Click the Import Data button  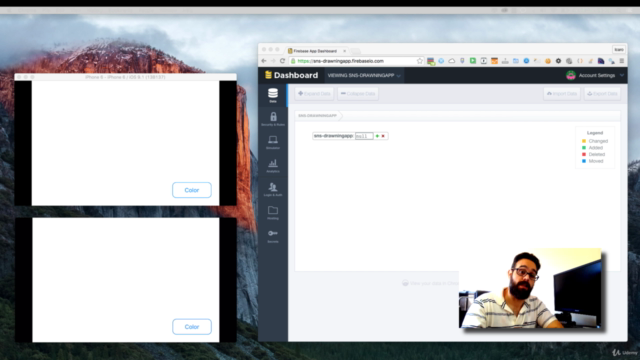(562, 94)
